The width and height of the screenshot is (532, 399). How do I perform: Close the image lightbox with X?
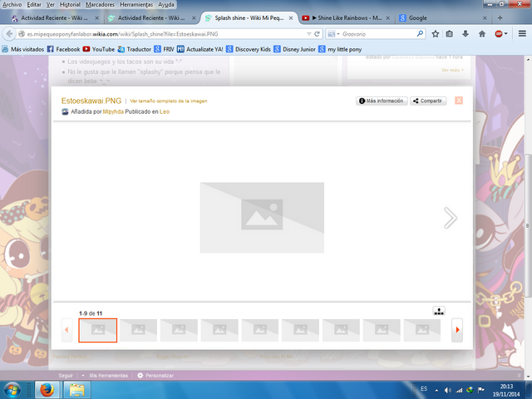click(459, 101)
